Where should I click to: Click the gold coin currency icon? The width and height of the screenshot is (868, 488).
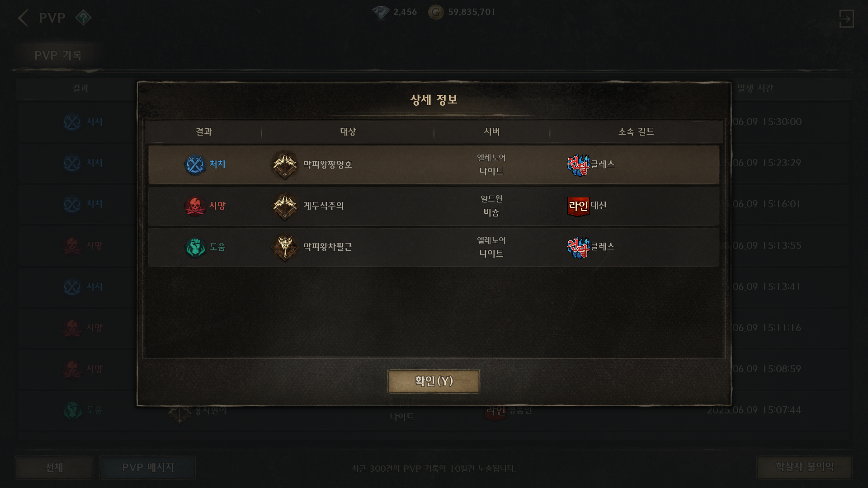point(436,12)
